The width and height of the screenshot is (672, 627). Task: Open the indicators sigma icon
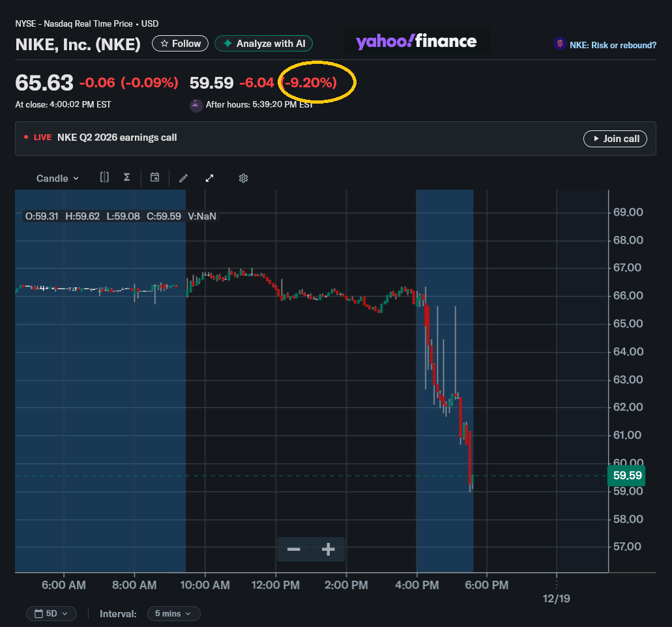(127, 177)
